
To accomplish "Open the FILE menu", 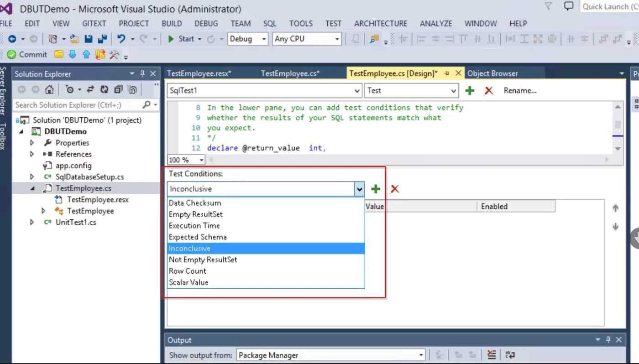I will tap(6, 23).
